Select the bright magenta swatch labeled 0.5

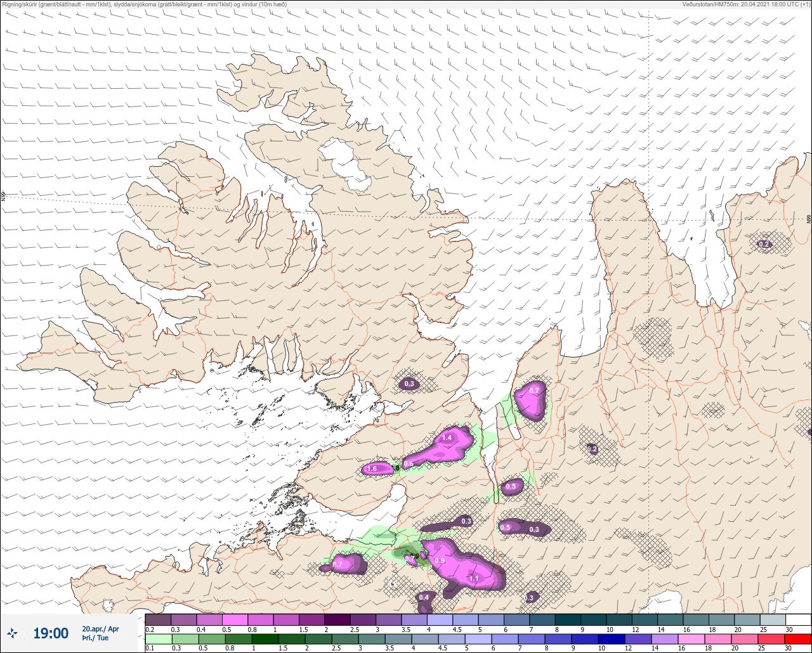coord(235,619)
